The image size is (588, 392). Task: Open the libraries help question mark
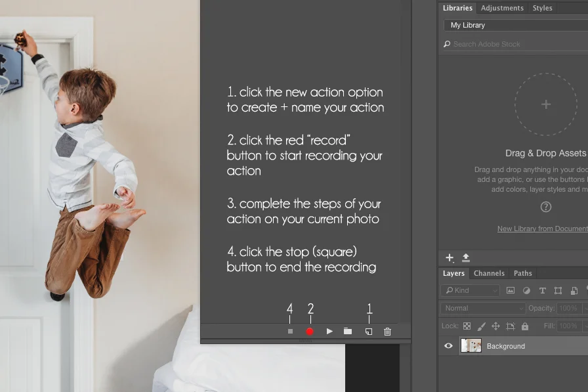(545, 207)
